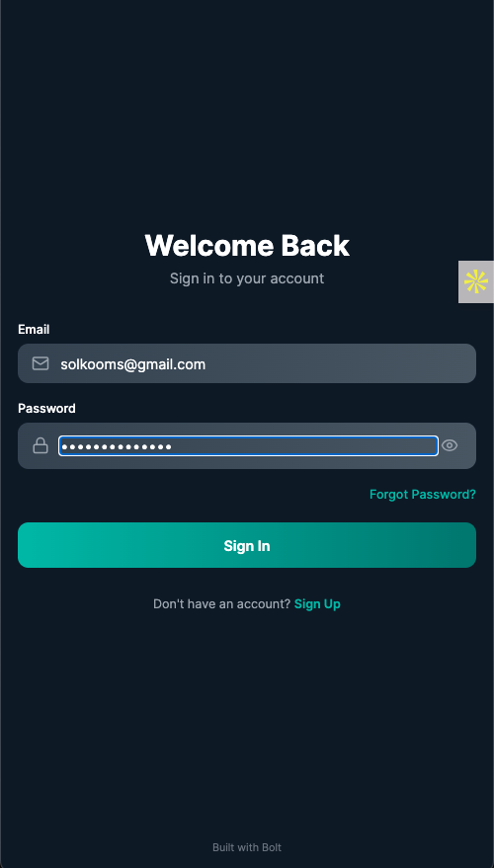The width and height of the screenshot is (494, 868).
Task: Focus the Email input with solkooms@gmail.com
Action: coord(247,363)
